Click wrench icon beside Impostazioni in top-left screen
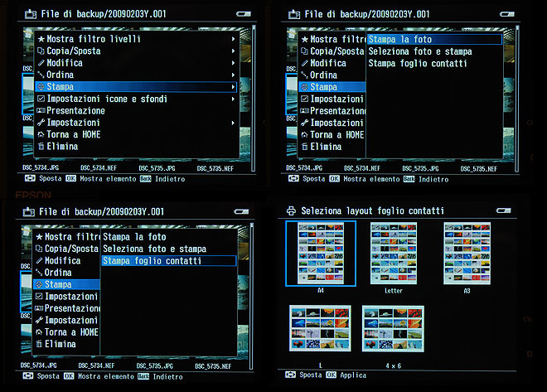Screen dimensions: 547x392 pyautogui.click(x=41, y=123)
